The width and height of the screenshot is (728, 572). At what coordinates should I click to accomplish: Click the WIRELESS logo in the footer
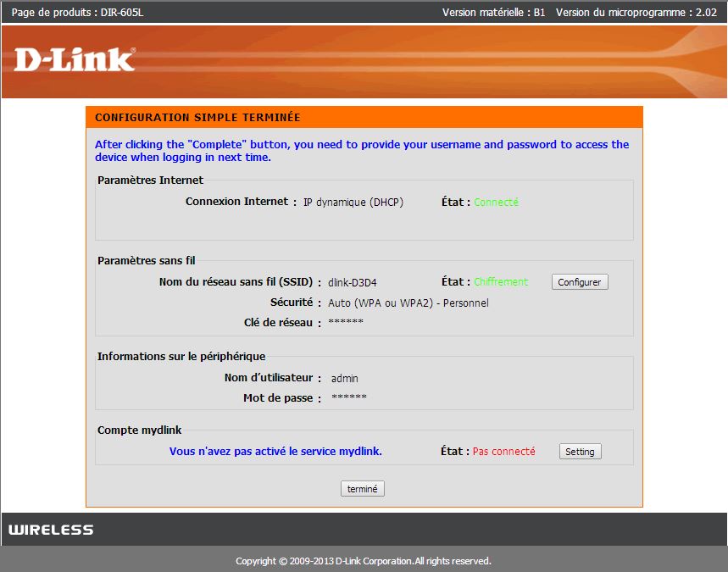[x=51, y=530]
